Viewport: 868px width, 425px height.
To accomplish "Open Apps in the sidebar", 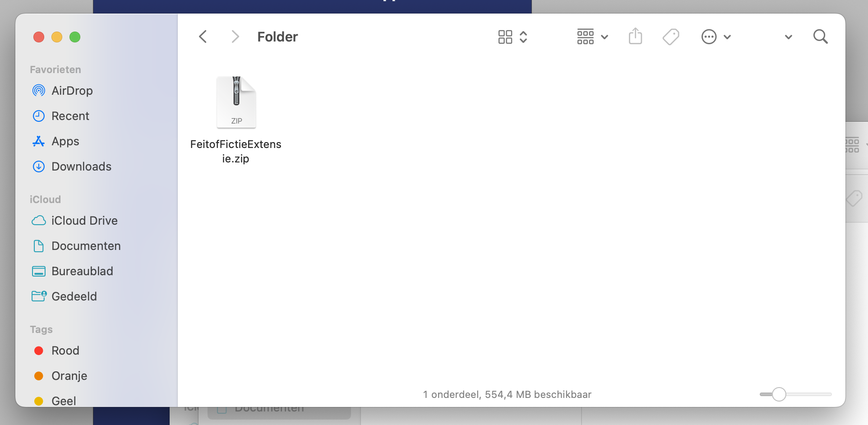I will (x=65, y=141).
